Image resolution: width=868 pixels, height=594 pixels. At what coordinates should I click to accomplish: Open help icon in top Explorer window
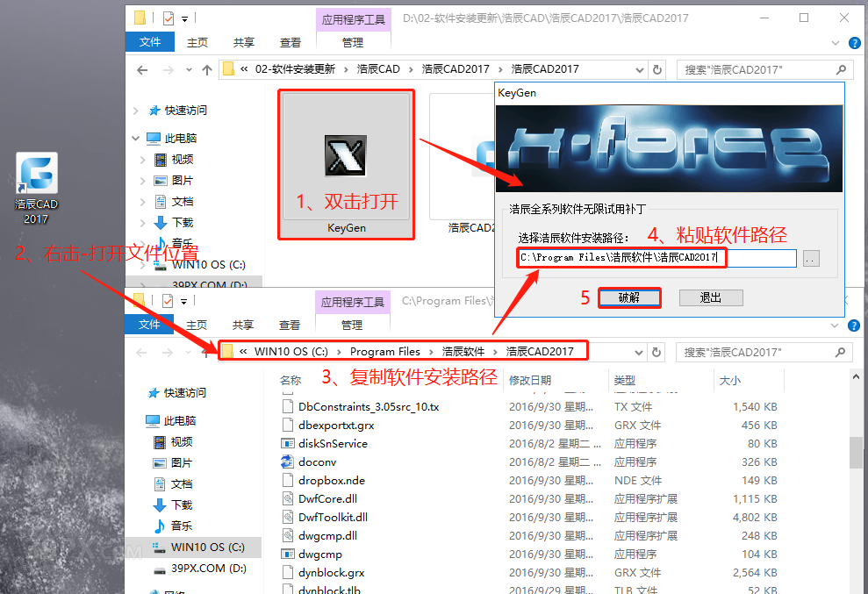coord(855,43)
